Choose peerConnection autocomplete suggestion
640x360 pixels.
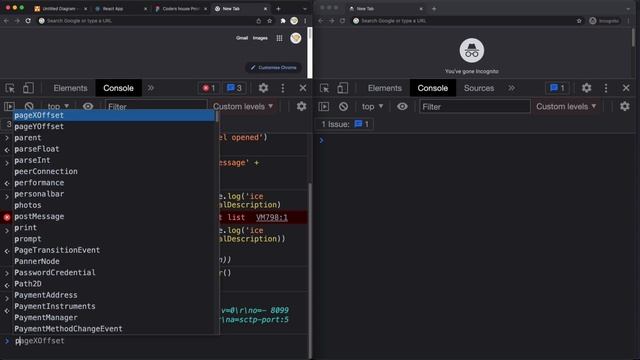pyautogui.click(x=114, y=171)
